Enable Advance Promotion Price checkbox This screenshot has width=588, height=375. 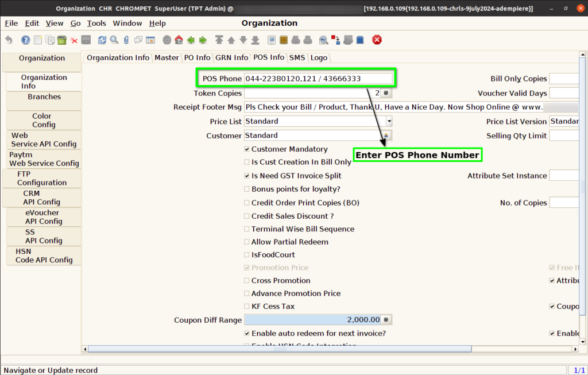247,293
